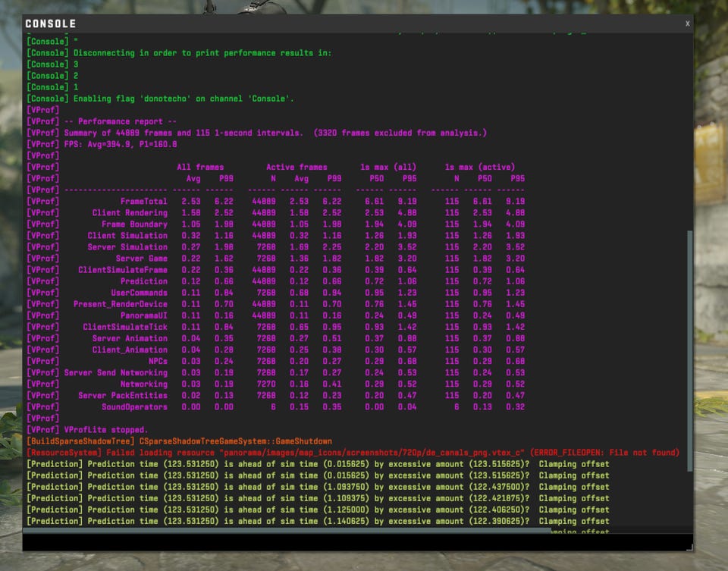The image size is (728, 571).
Task: Click the console command input field
Action: pyautogui.click(x=356, y=541)
